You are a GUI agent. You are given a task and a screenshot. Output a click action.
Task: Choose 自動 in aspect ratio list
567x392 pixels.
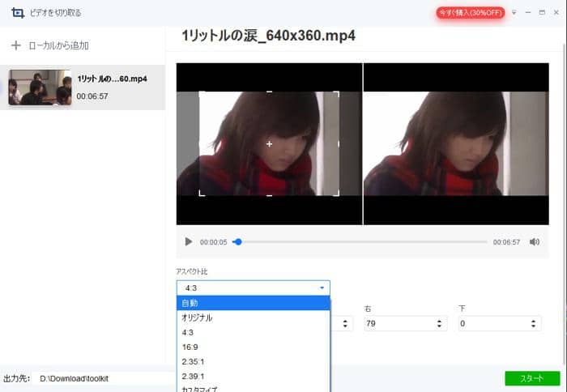tap(253, 303)
